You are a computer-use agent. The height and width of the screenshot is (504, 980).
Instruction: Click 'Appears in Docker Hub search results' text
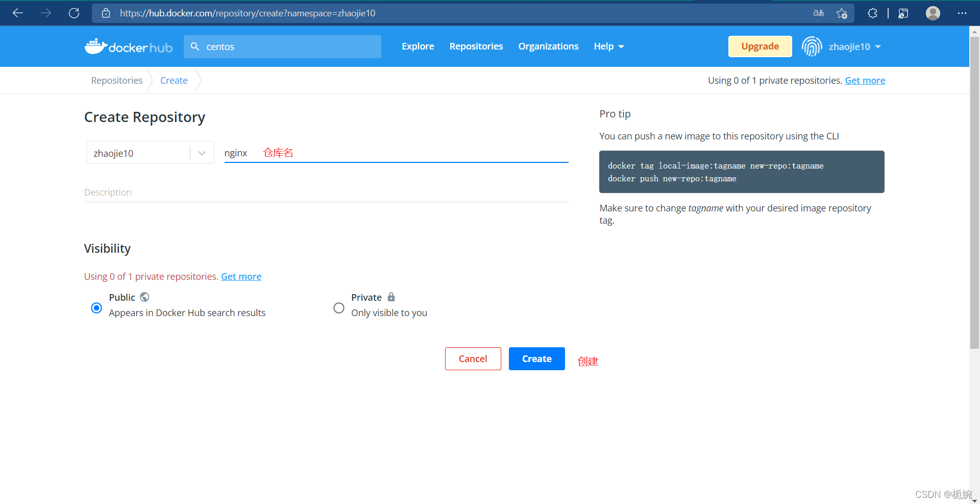coord(187,313)
